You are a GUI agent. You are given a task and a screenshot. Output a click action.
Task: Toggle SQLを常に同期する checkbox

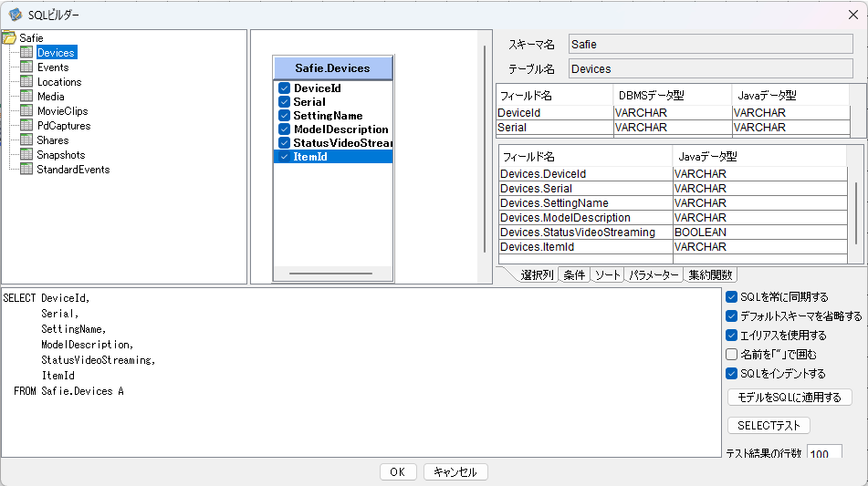[x=732, y=297]
